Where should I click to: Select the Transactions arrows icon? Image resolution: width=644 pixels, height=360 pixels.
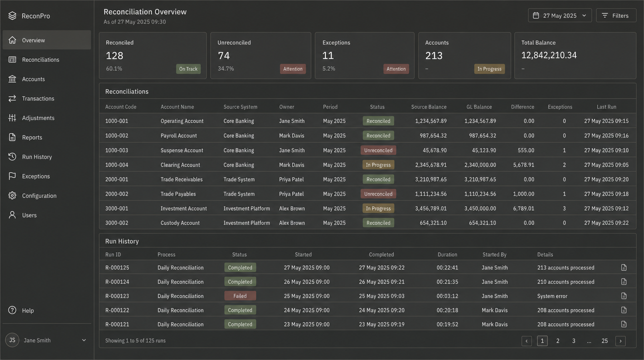12,98
